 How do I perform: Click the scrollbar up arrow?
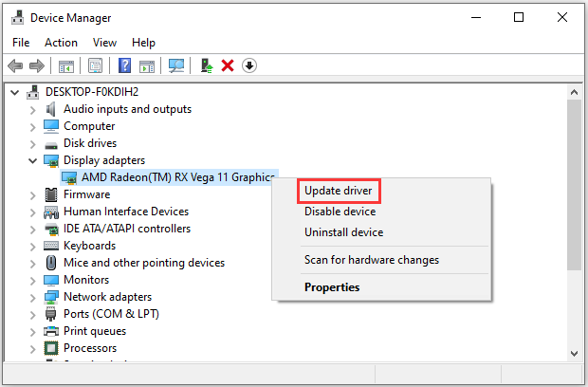coord(574,92)
